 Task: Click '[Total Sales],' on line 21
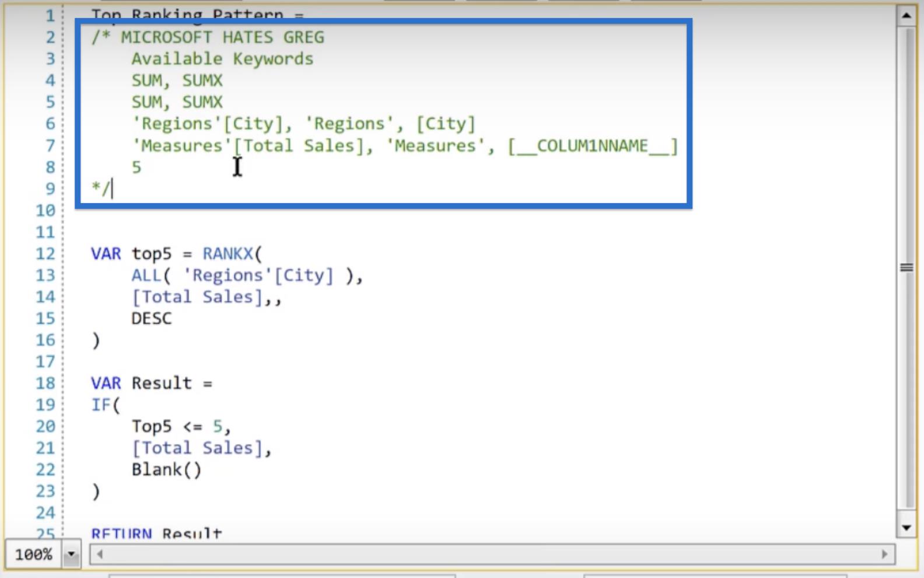tap(201, 448)
